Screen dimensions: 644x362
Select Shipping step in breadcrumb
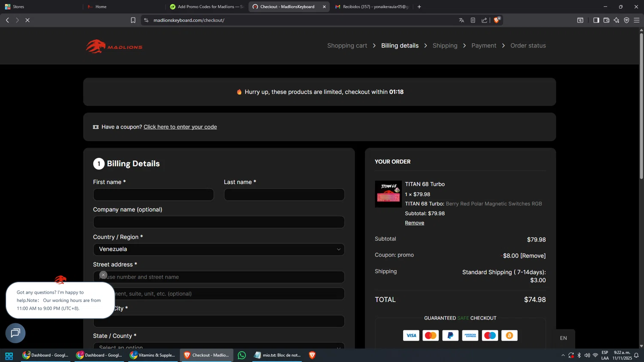coord(445,45)
